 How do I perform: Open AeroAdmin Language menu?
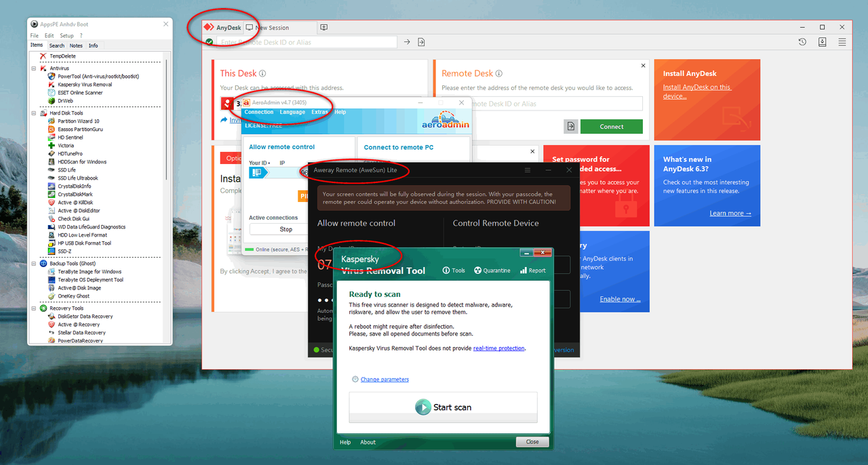(x=292, y=112)
